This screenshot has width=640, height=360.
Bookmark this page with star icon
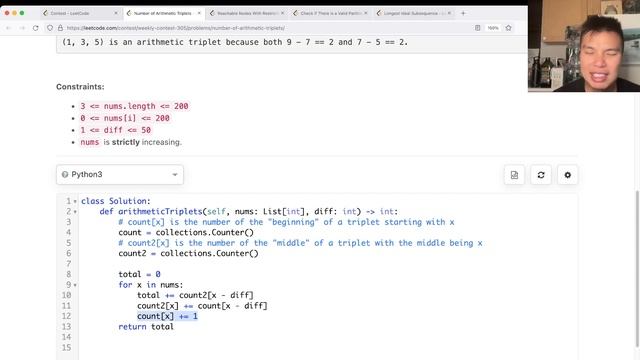coord(508,28)
